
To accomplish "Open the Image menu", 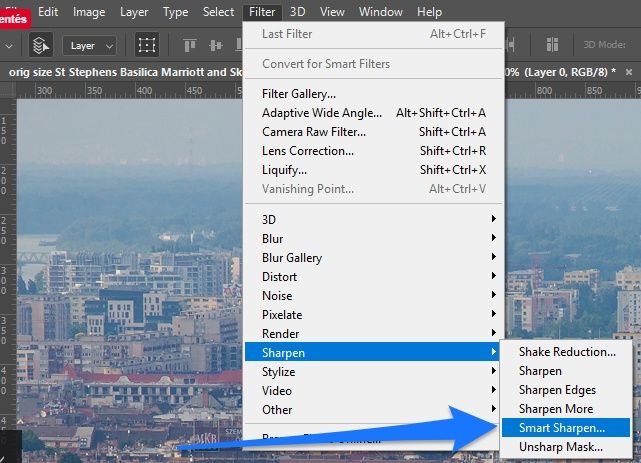I will 89,12.
